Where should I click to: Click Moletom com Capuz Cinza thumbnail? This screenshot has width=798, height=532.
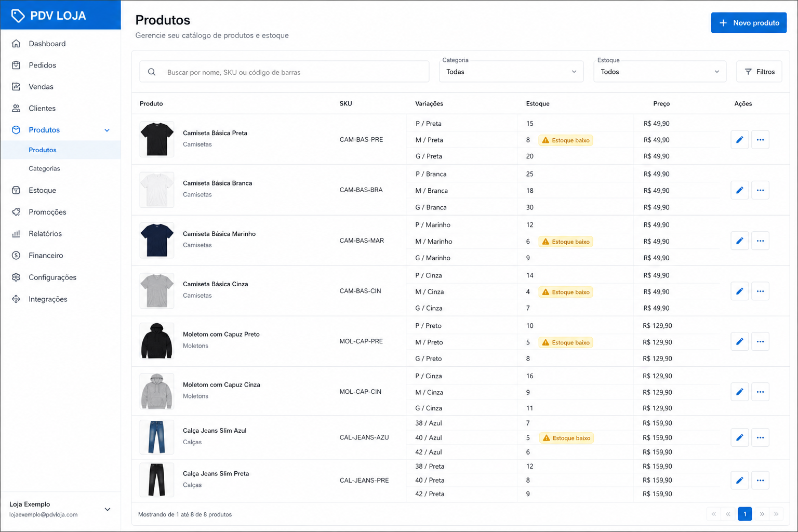(x=157, y=391)
